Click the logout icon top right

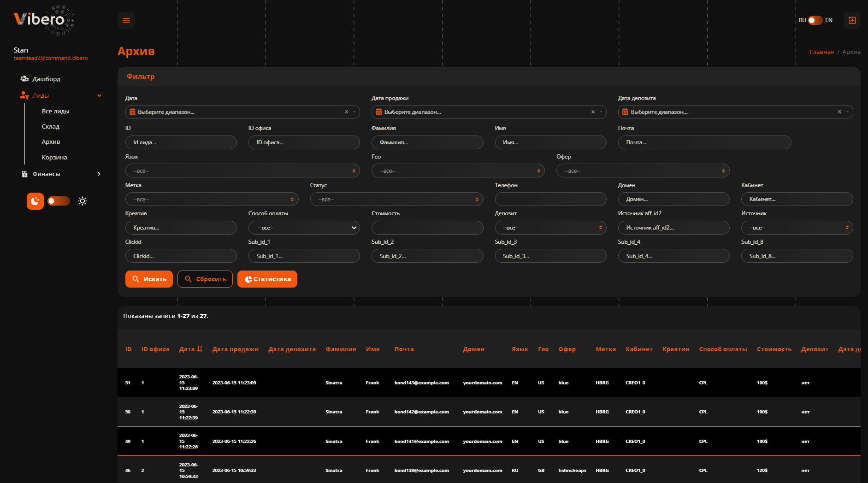tap(852, 20)
